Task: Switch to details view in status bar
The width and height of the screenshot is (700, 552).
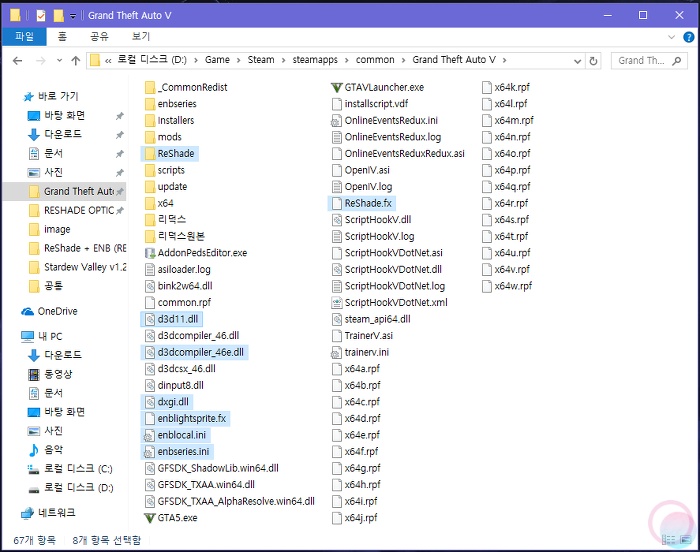Action: pyautogui.click(x=668, y=539)
